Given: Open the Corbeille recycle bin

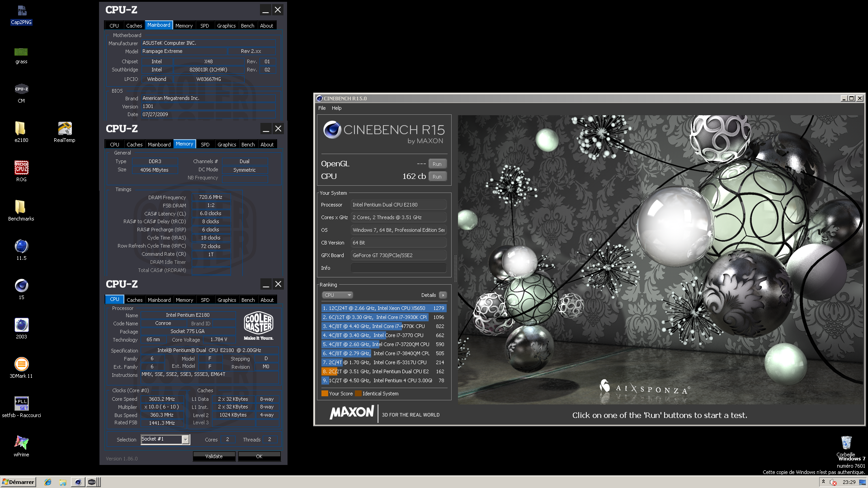Looking at the screenshot, I should 846,446.
